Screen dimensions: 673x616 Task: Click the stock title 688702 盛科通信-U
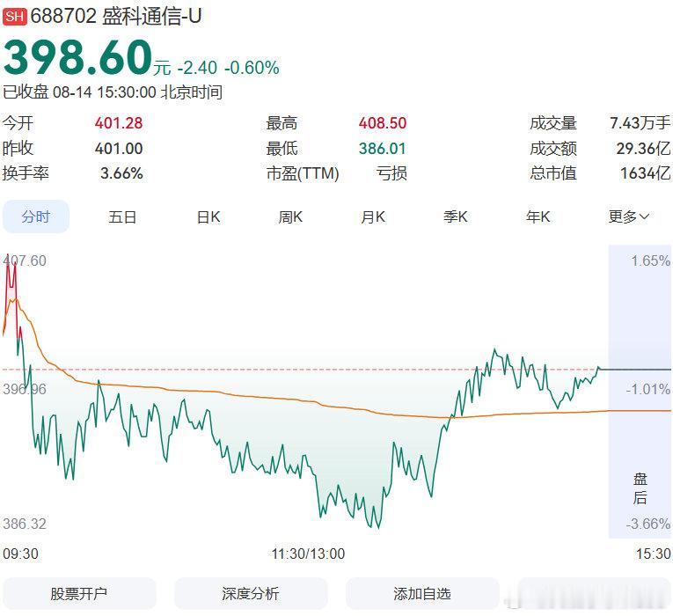(116, 17)
